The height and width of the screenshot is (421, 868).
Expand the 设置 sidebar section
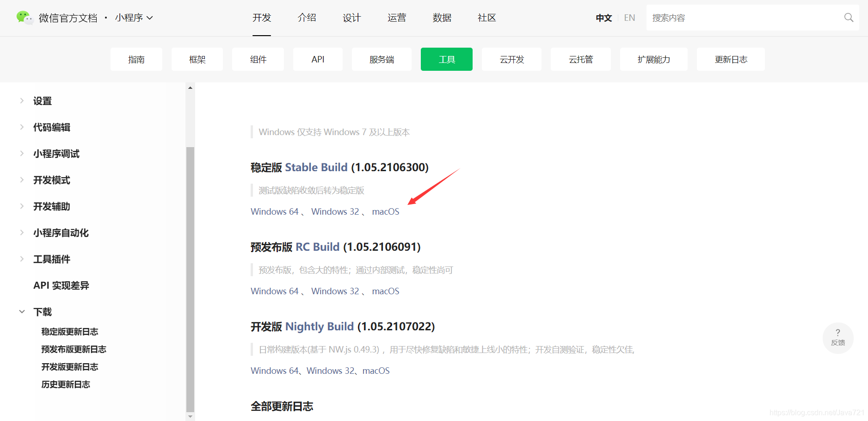(22, 101)
